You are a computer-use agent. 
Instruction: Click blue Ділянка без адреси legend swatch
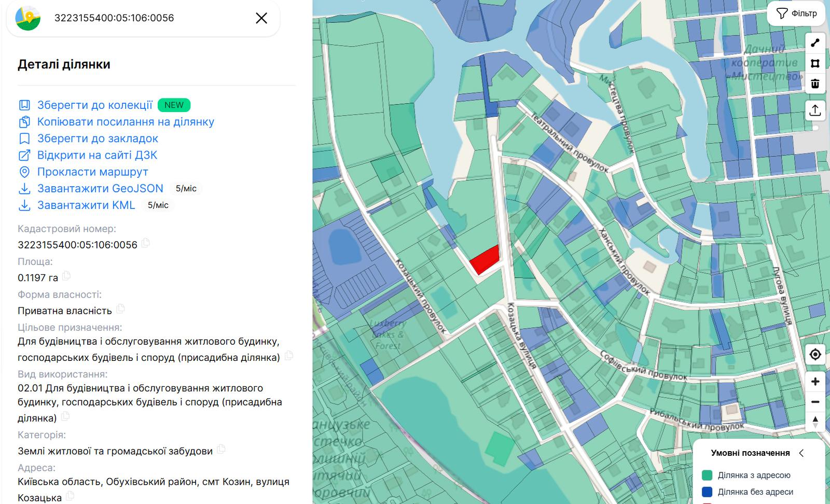click(x=707, y=492)
